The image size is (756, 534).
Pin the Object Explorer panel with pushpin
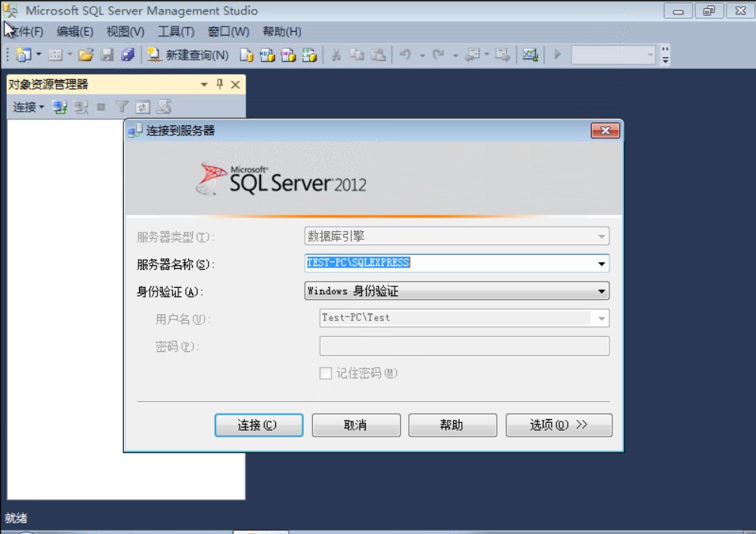(x=220, y=85)
